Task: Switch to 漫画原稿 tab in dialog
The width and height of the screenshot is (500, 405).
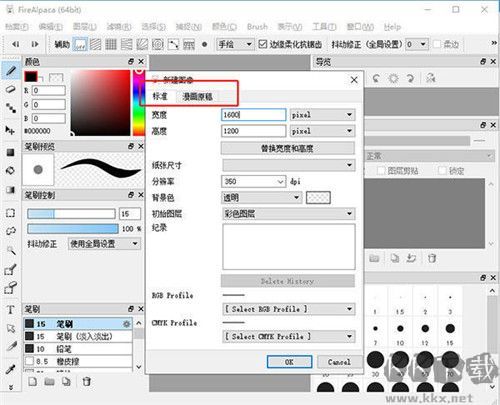Action: pyautogui.click(x=197, y=97)
